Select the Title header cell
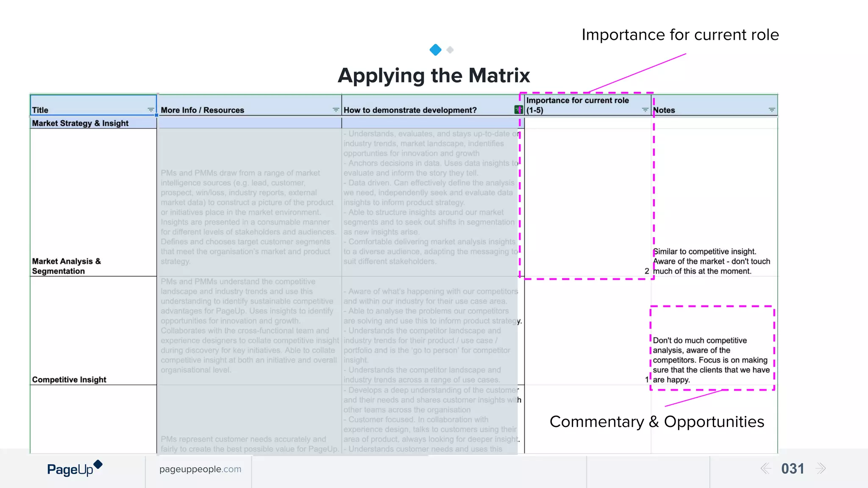 [x=93, y=105]
